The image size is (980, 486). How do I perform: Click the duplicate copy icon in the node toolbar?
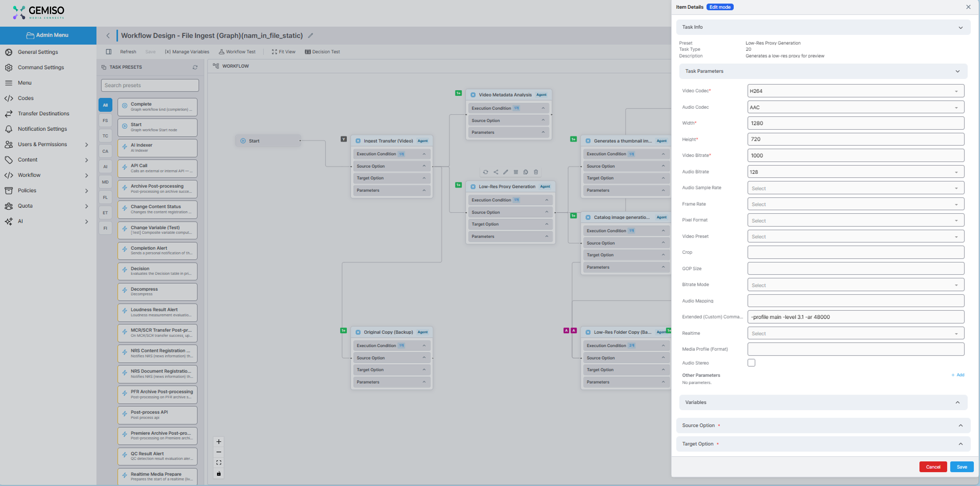(x=526, y=172)
